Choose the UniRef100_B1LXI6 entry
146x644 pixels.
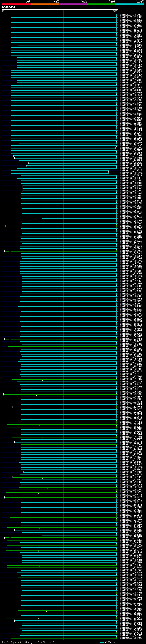point(131,374)
